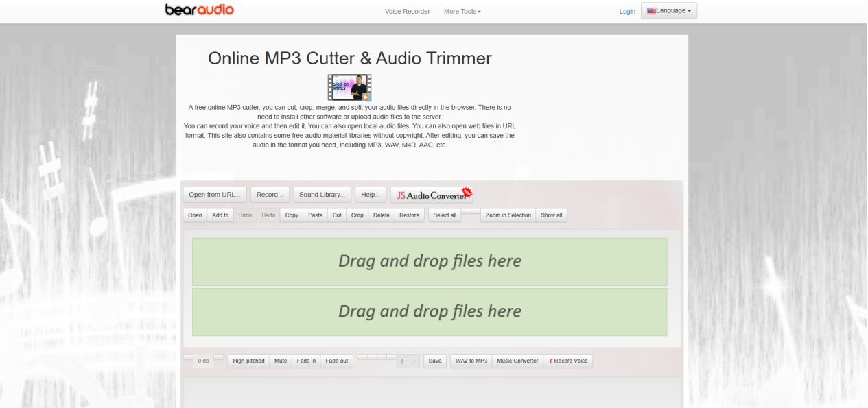Click the Show all button
Image resolution: width=868 pixels, height=408 pixels.
click(x=552, y=215)
